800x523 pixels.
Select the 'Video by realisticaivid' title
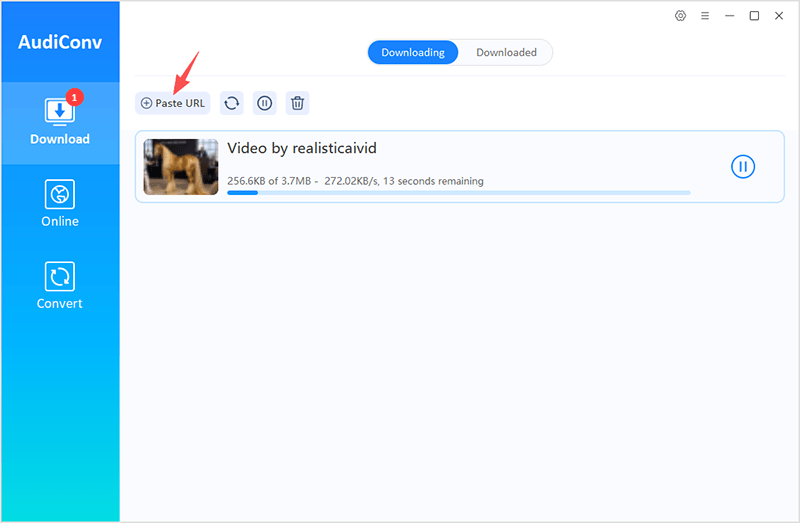click(302, 148)
